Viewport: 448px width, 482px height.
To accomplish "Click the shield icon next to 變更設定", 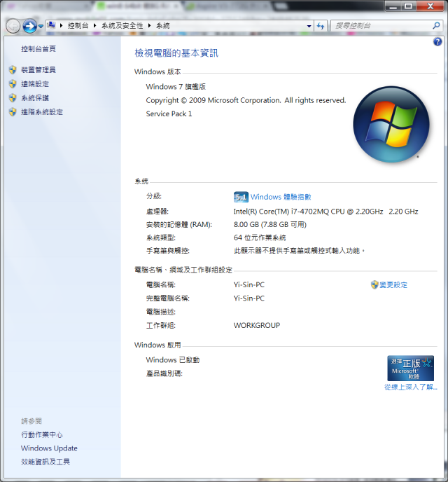I will (374, 284).
